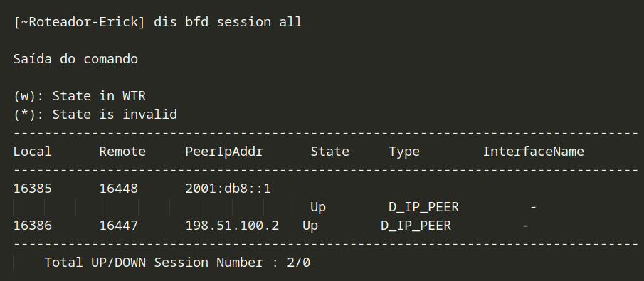644x281 pixels.
Task: Click the Total UP/DOWN Session Number line
Action: click(177, 263)
